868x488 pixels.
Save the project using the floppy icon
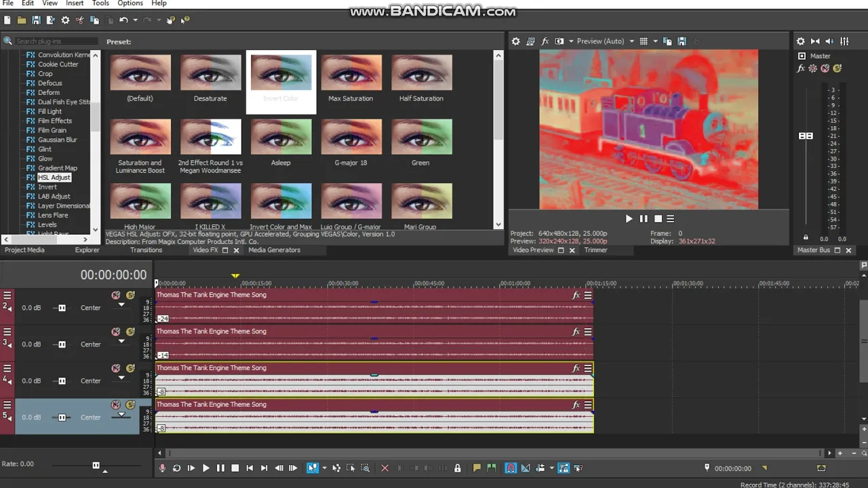pyautogui.click(x=37, y=20)
